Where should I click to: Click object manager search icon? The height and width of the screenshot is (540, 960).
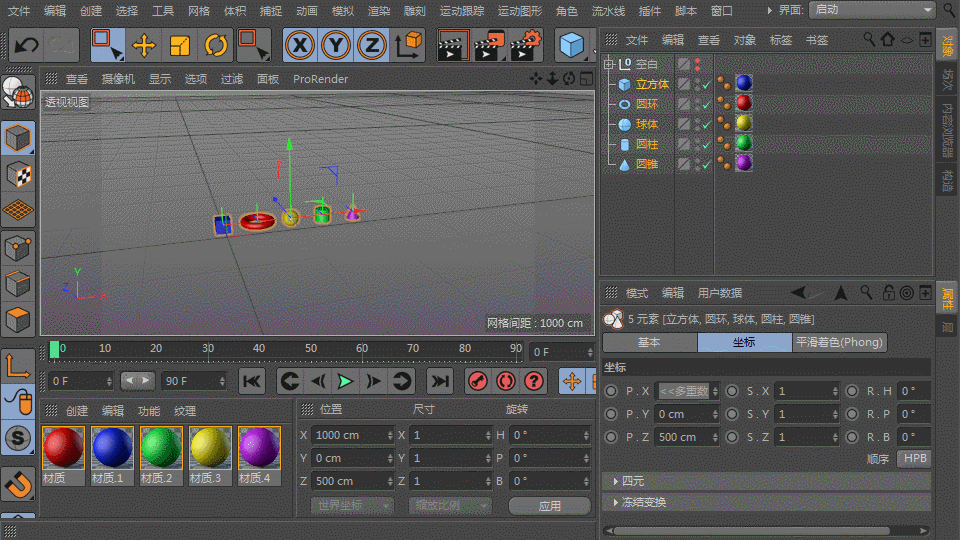pos(868,40)
